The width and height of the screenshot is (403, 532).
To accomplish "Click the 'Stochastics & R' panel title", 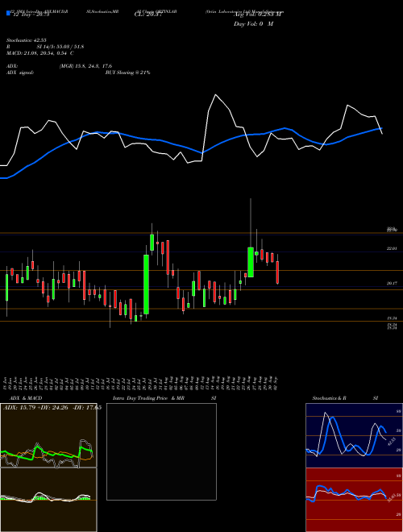I will point(330,398).
